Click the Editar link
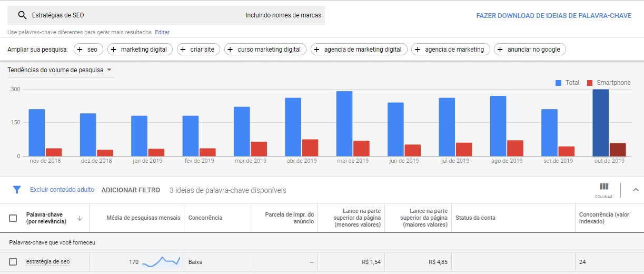The image size is (644, 274). pyautogui.click(x=162, y=32)
